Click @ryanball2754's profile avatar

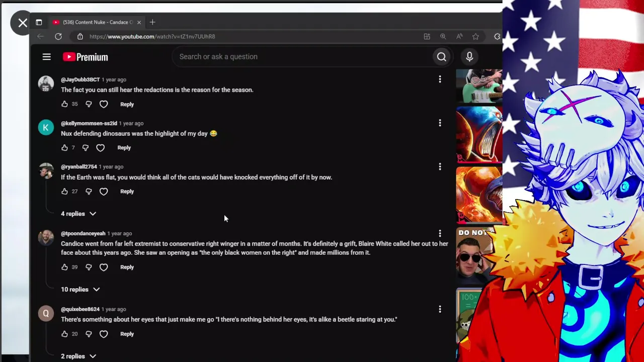46,170
